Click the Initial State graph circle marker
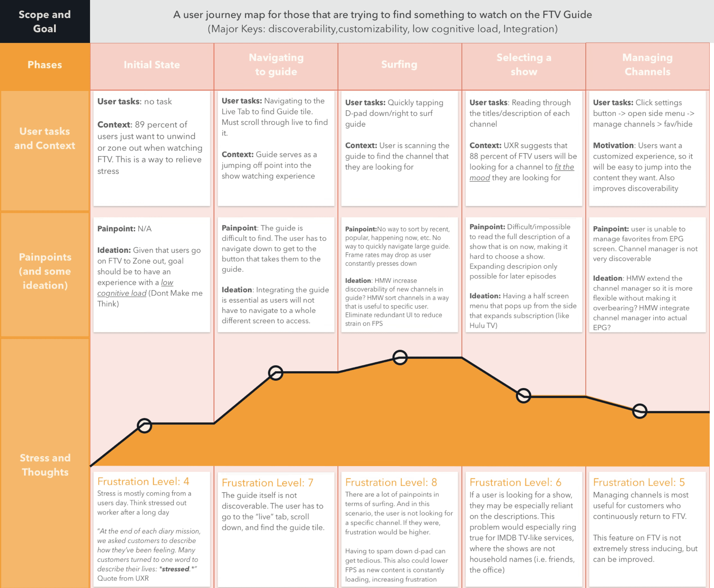Viewport: 714px width, 588px height. click(x=144, y=426)
